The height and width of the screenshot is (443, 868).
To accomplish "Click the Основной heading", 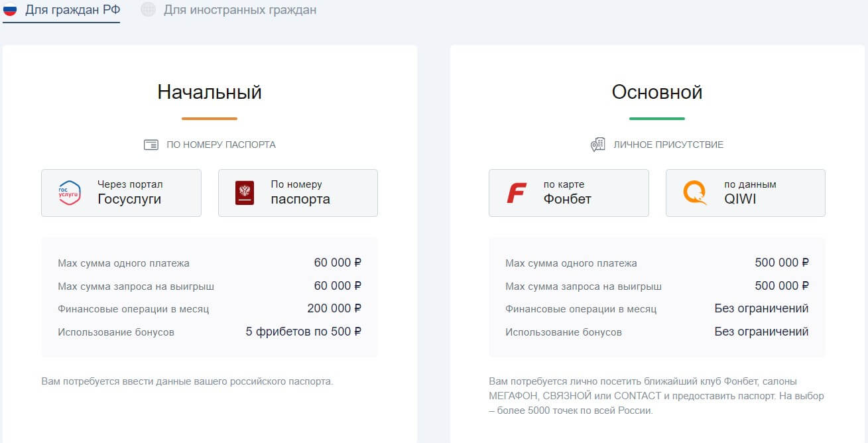I will (x=656, y=92).
